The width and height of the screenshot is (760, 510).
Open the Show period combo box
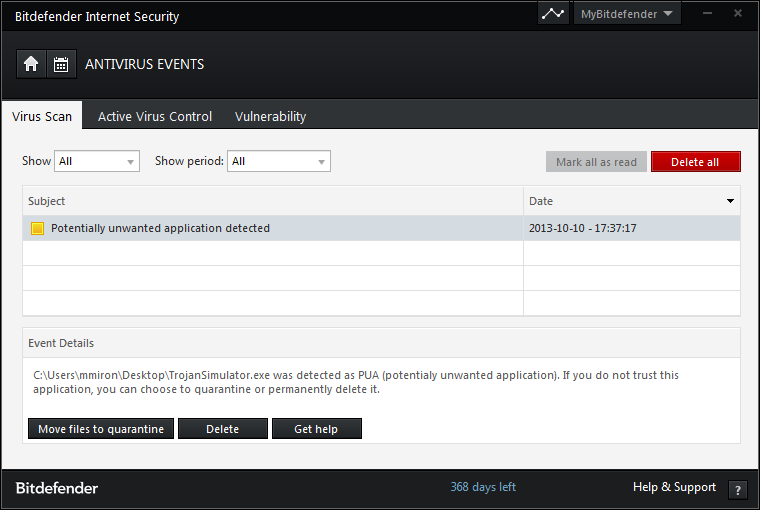[279, 161]
